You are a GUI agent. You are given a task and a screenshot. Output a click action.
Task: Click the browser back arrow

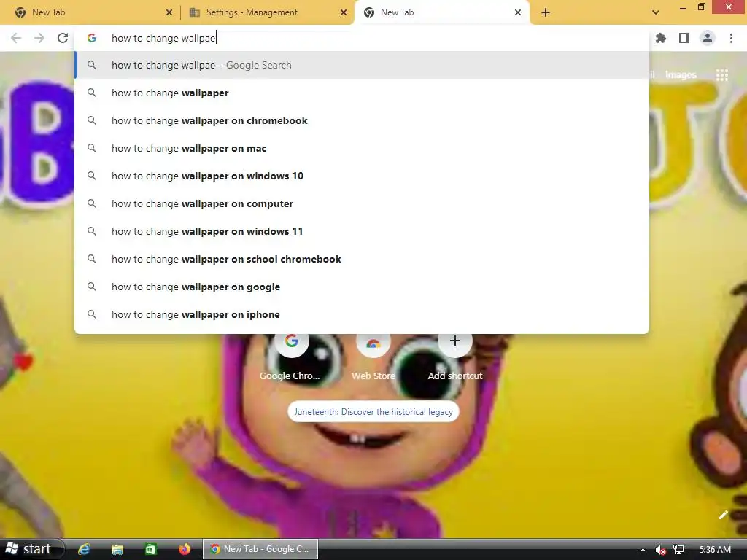pos(16,38)
